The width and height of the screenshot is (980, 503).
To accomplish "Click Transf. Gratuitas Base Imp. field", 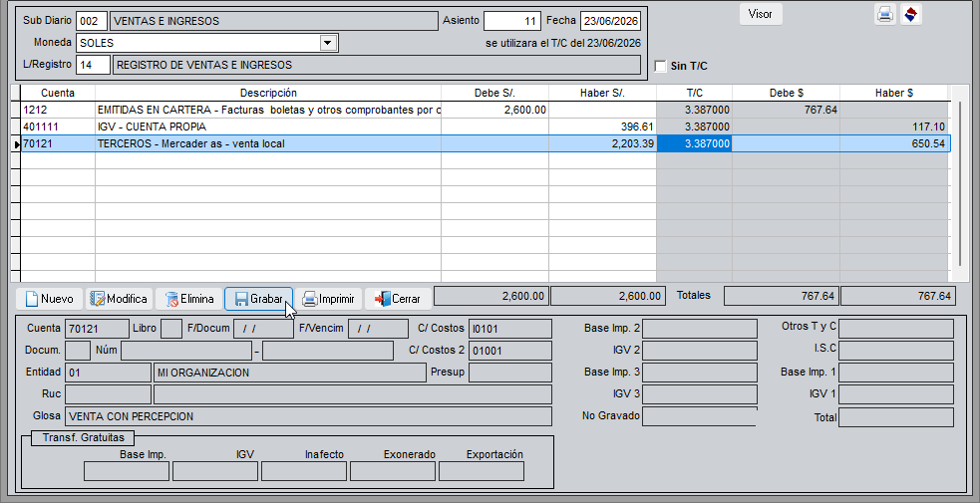I will pyautogui.click(x=127, y=471).
